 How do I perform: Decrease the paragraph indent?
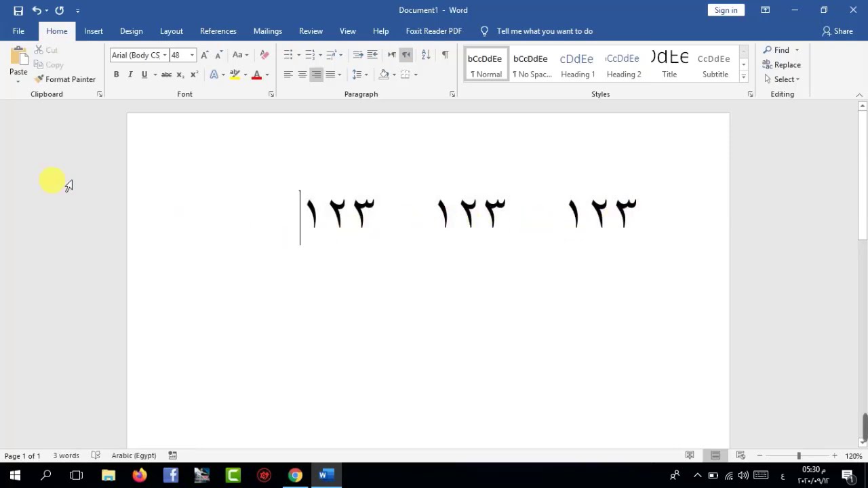(x=358, y=55)
